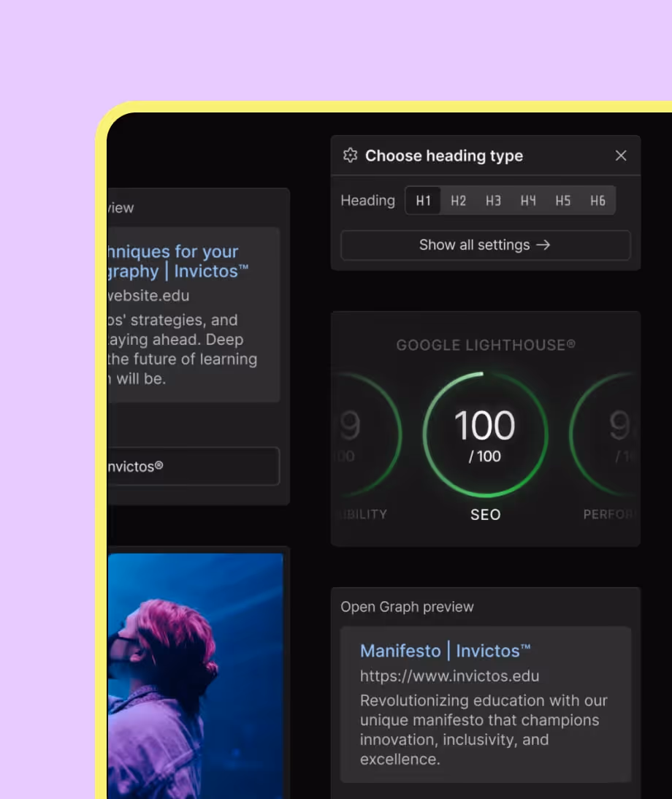The height and width of the screenshot is (799, 672).
Task: Select the H2 heading option
Action: 458,201
